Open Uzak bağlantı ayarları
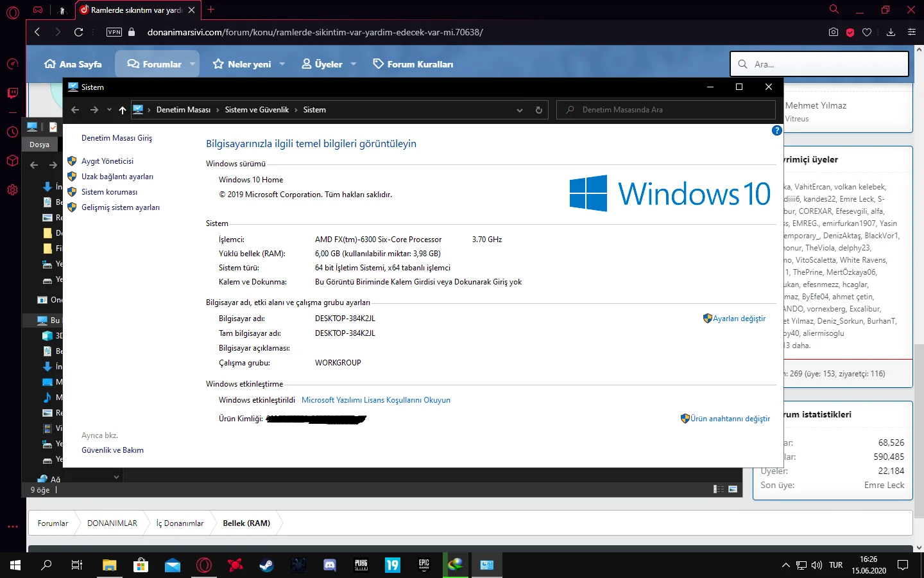The image size is (924, 578). 117,177
